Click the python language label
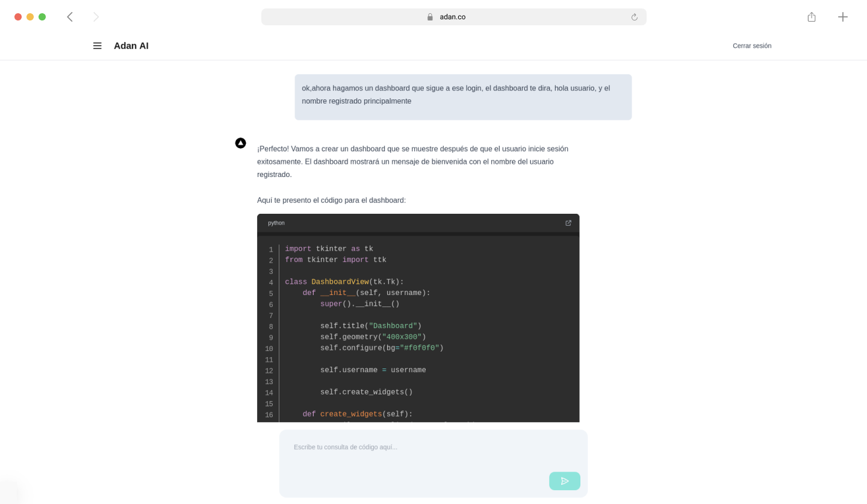The height and width of the screenshot is (504, 867). coord(276,223)
